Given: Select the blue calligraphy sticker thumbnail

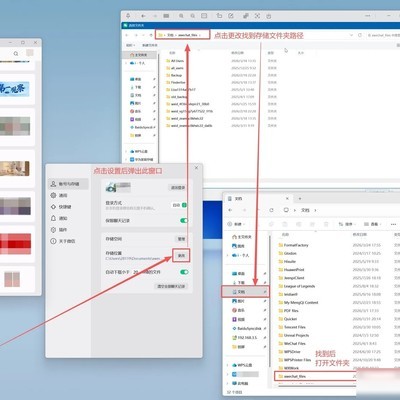Looking at the screenshot, I should pyautogui.click(x=15, y=89).
